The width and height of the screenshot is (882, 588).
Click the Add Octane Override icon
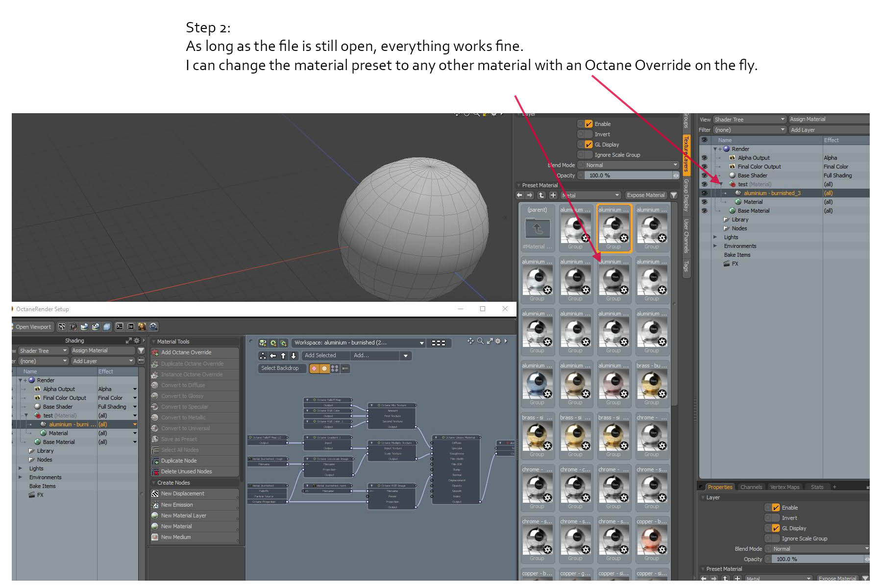[155, 352]
